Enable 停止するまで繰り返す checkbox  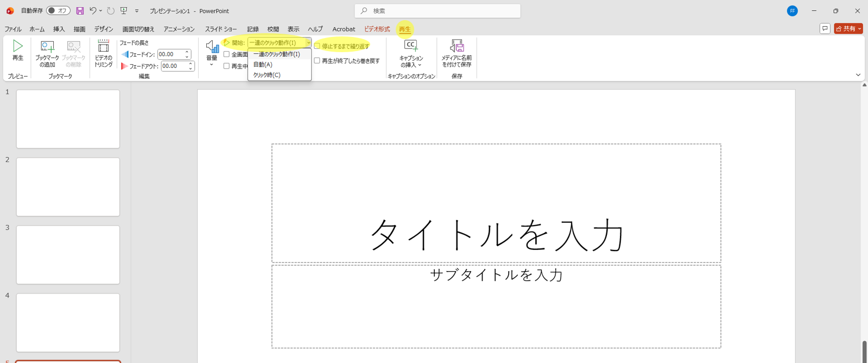318,46
